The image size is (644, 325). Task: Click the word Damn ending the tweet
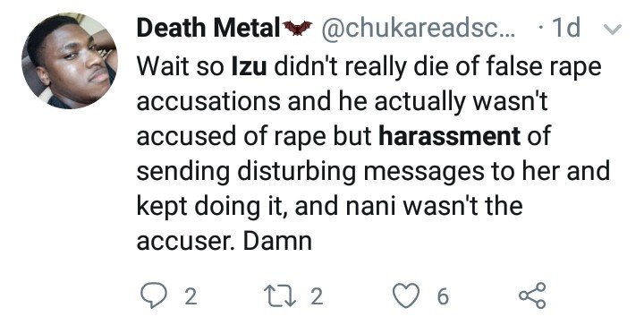point(277,241)
